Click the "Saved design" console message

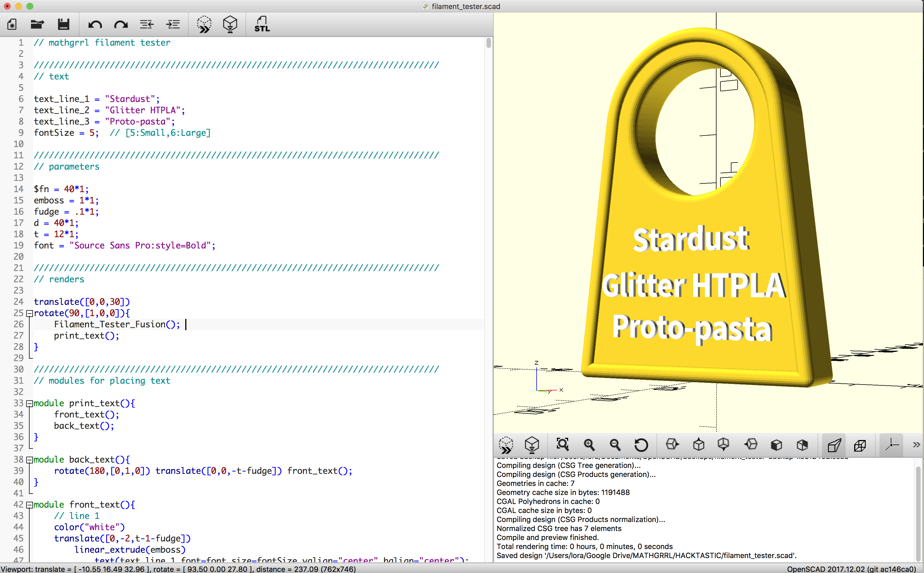[x=646, y=556]
